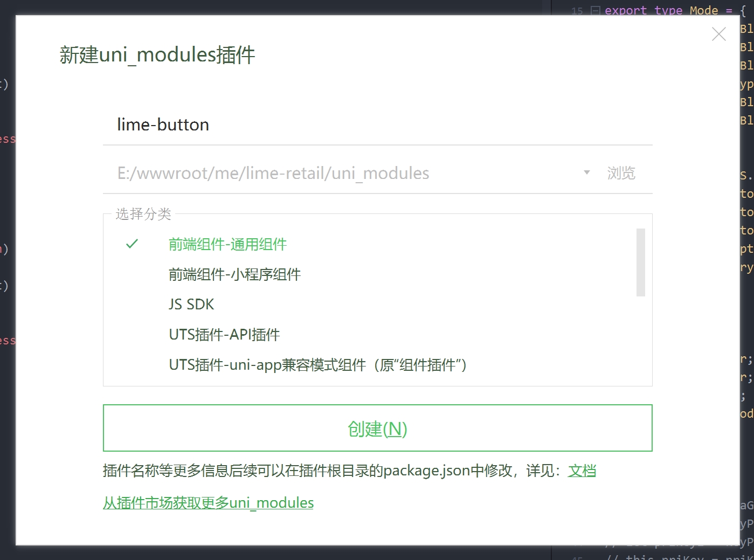Open the 文档 documentation link
Image resolution: width=754 pixels, height=560 pixels.
coord(582,471)
